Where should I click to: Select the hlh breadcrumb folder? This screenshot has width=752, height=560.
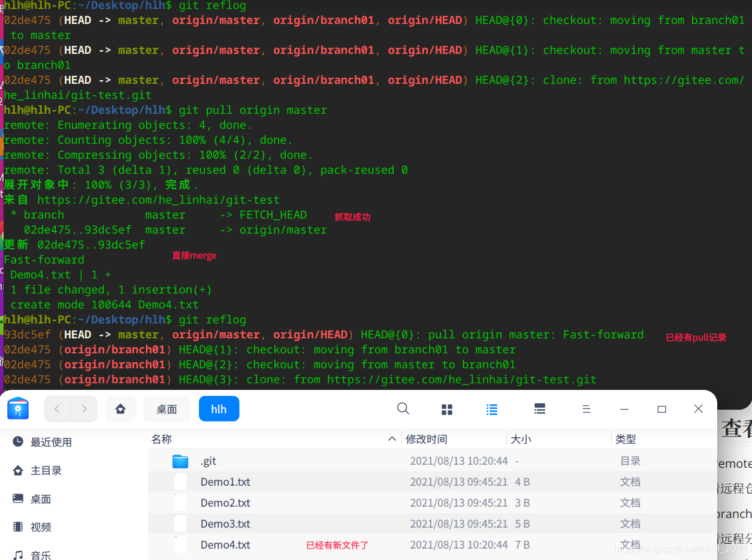(219, 409)
